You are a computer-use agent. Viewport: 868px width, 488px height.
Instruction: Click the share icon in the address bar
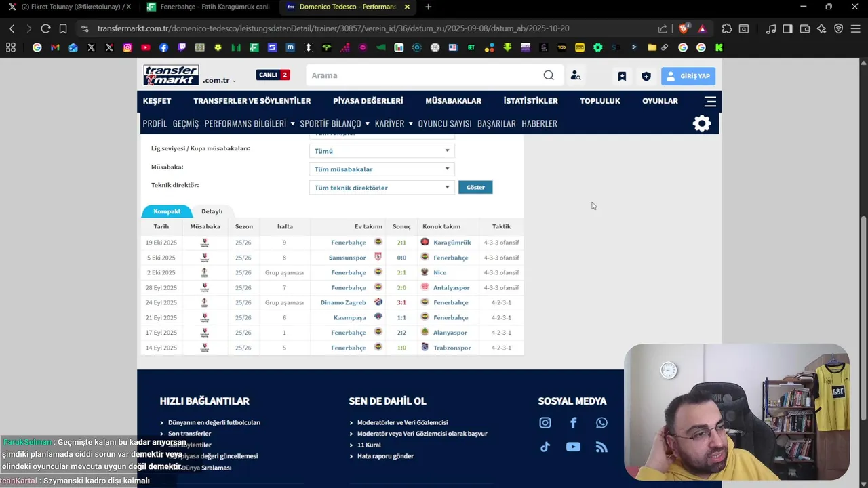point(663,28)
